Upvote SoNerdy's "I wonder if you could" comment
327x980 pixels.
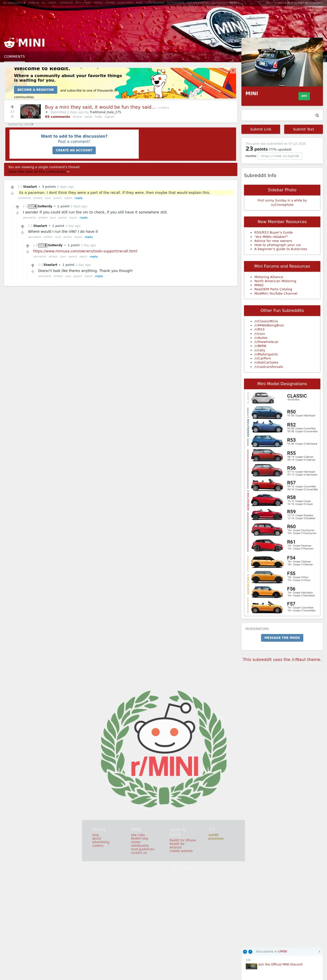point(17,207)
